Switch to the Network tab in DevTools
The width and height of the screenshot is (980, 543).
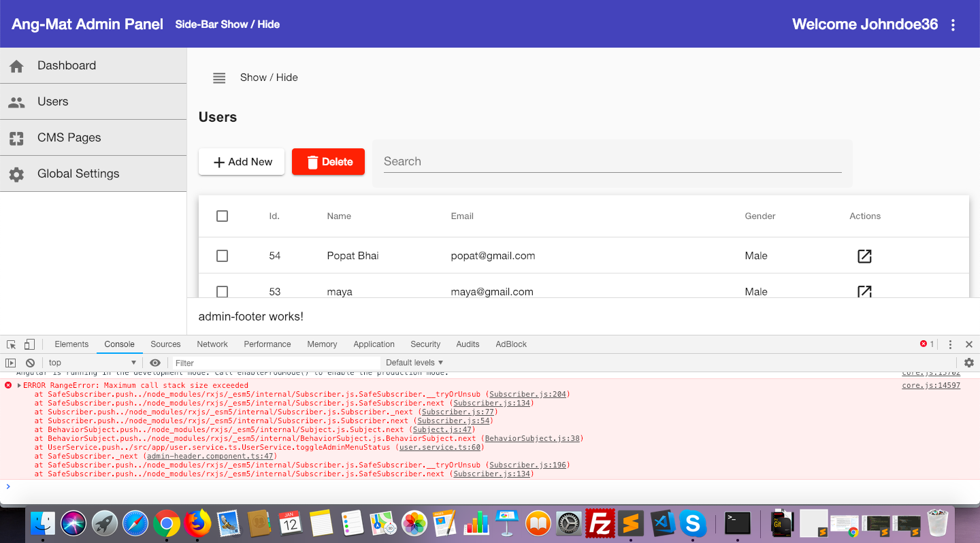pyautogui.click(x=212, y=344)
